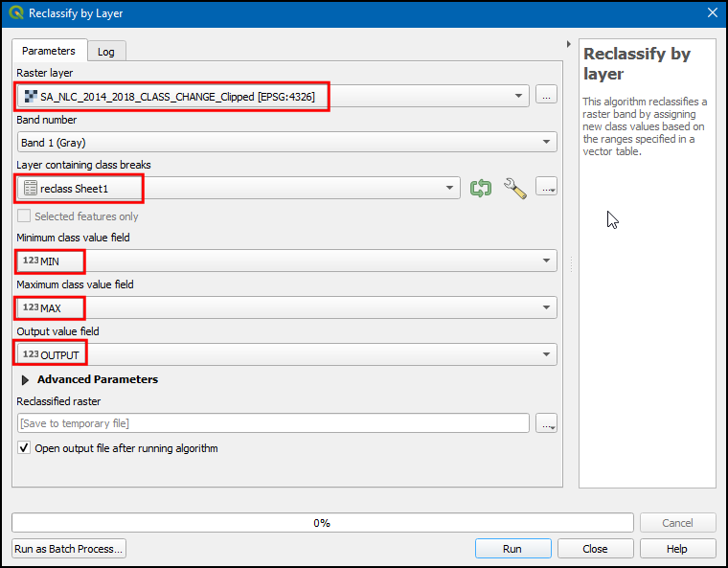
Task: Open Minimum class value field dropdown
Action: (x=286, y=261)
